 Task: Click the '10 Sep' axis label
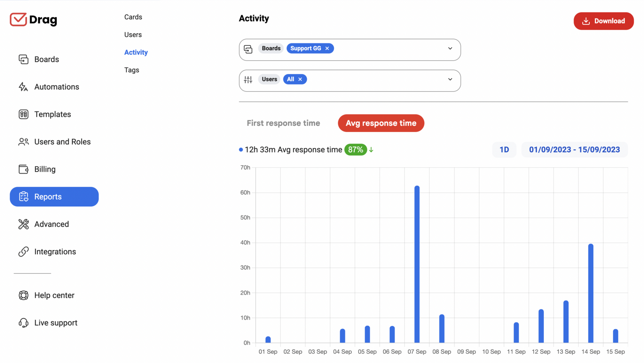coord(491,352)
